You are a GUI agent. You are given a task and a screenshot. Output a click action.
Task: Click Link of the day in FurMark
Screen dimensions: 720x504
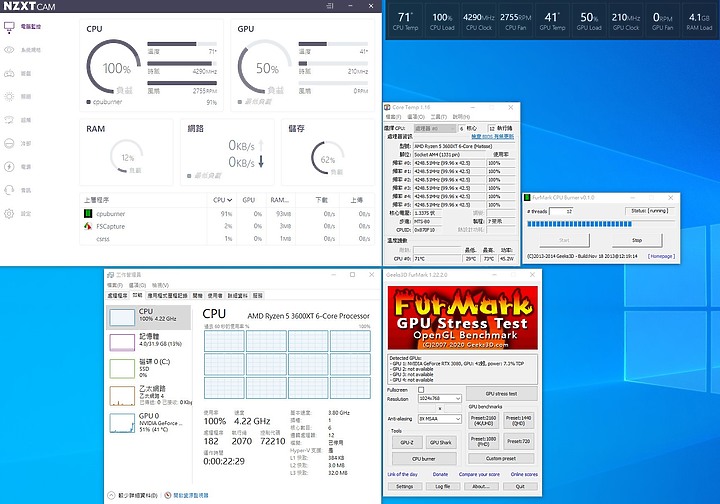tap(403, 474)
